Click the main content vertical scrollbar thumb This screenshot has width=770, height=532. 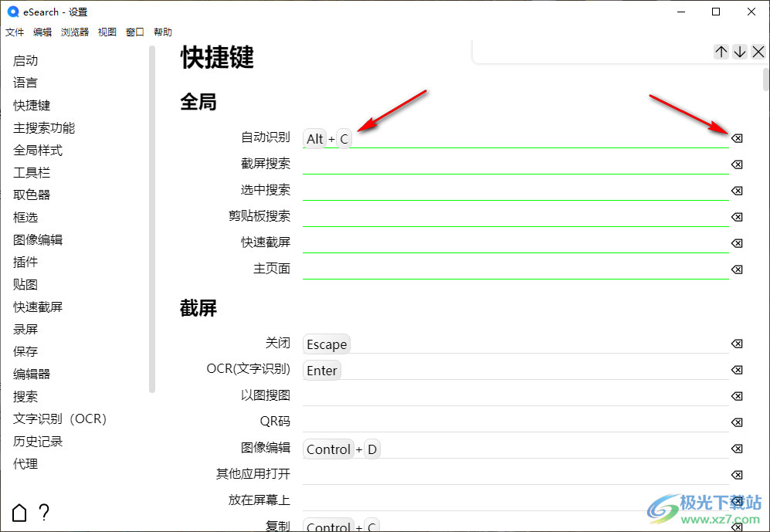coord(766,80)
